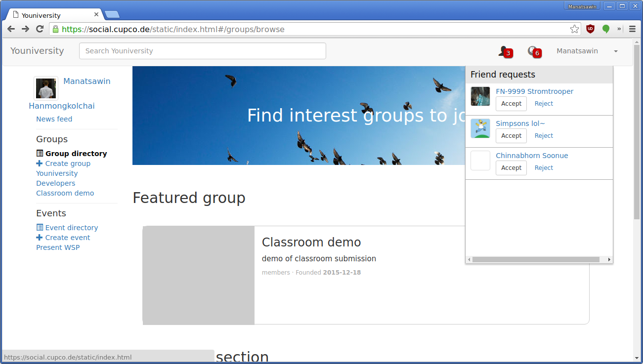Click the Simpsons lol~ avatar thumbnail
This screenshot has width=643, height=364.
[x=480, y=128]
